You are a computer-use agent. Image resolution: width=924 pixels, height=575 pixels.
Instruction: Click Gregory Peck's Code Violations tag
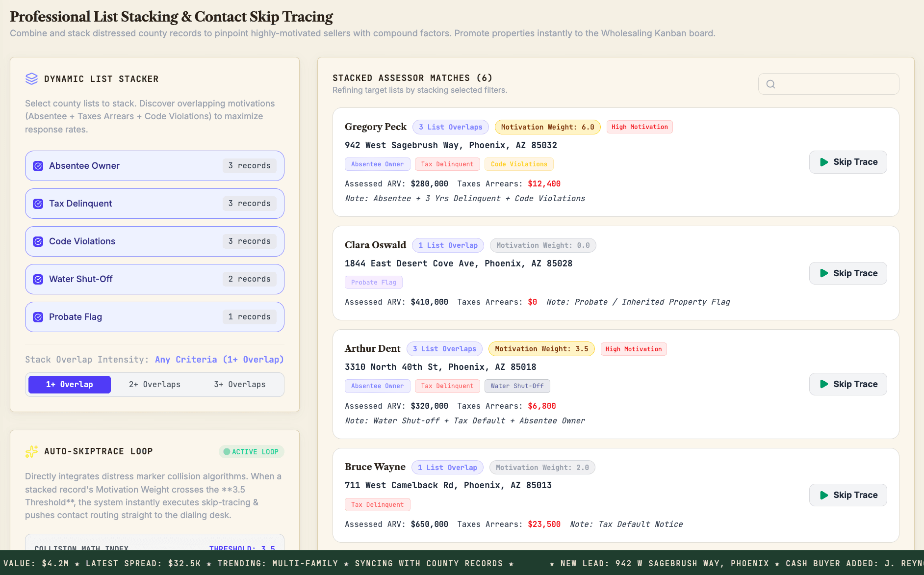point(519,164)
